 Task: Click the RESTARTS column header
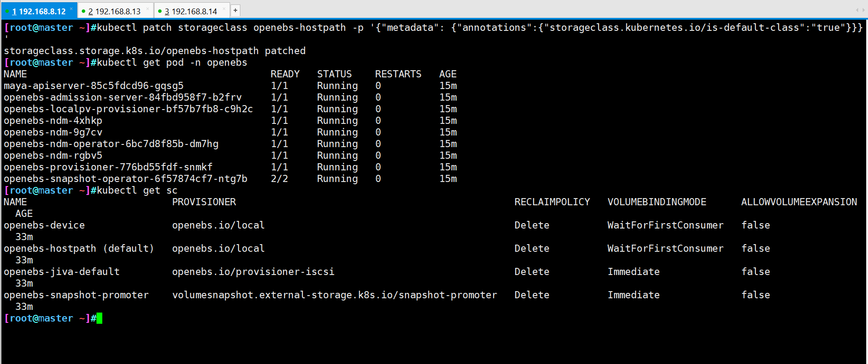point(398,74)
